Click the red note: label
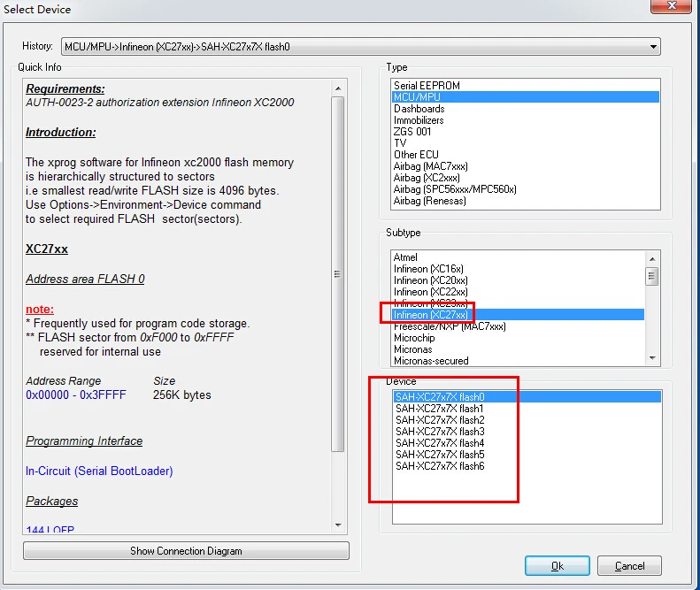This screenshot has height=590, width=700. 40,309
